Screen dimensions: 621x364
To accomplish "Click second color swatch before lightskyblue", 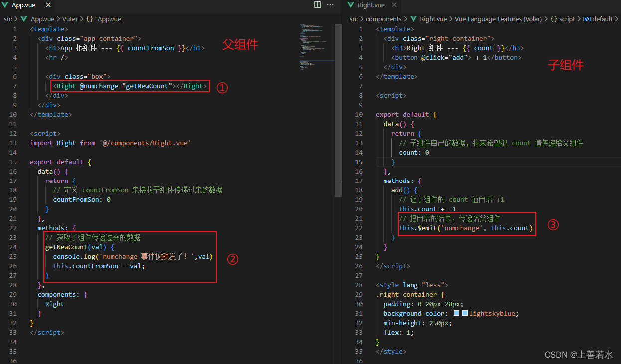I will point(465,314).
